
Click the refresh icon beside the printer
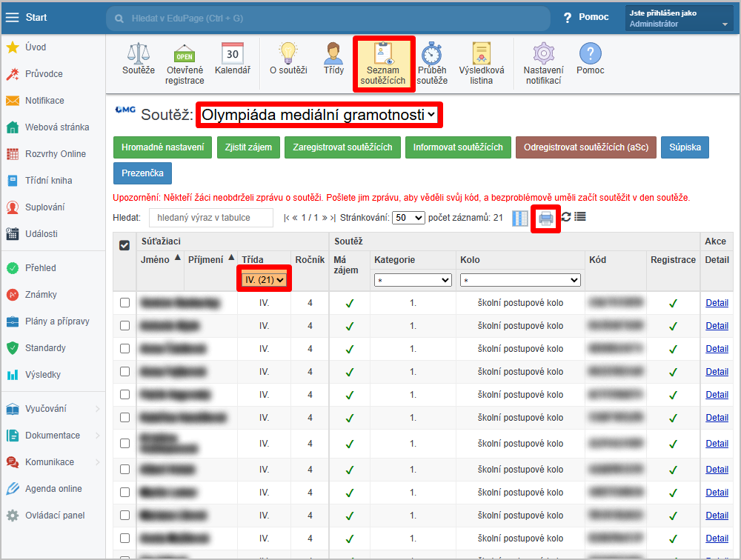(566, 218)
